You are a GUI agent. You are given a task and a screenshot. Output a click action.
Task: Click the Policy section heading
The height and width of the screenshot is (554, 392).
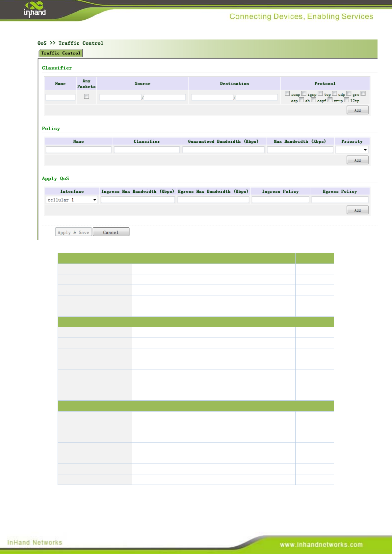tap(51, 128)
